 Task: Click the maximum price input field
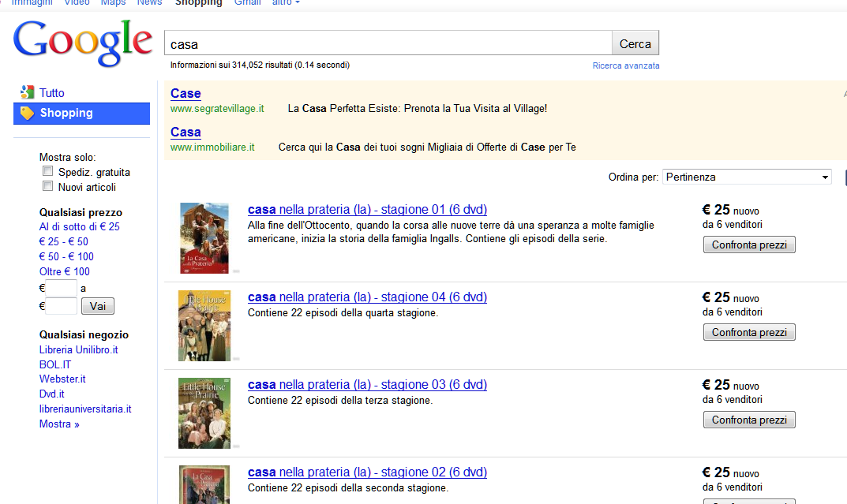[61, 306]
